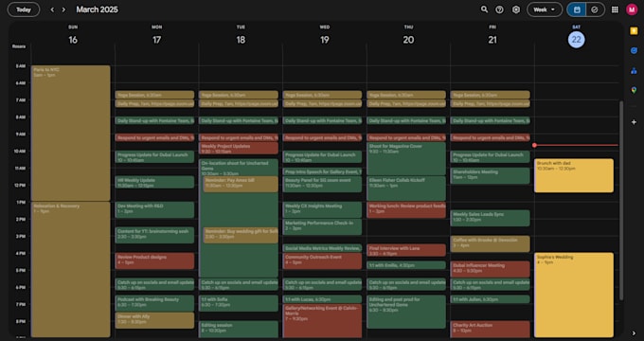The width and height of the screenshot is (644, 341).
Task: Click the March 2025 title text
Action: tap(97, 9)
